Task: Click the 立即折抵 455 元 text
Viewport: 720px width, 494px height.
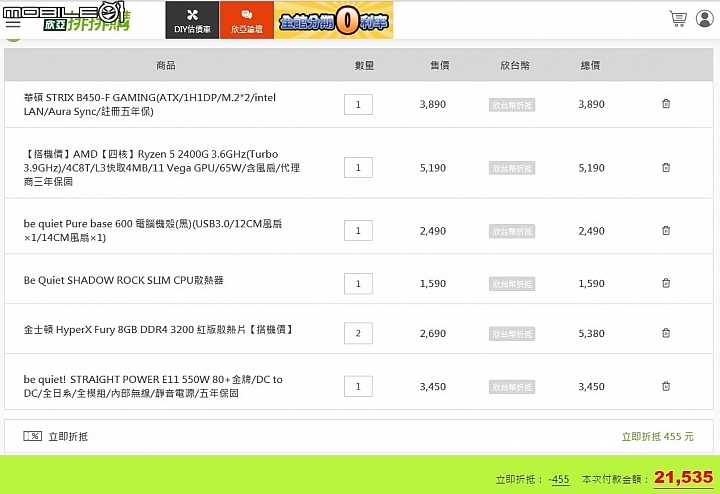Action: pyautogui.click(x=658, y=436)
